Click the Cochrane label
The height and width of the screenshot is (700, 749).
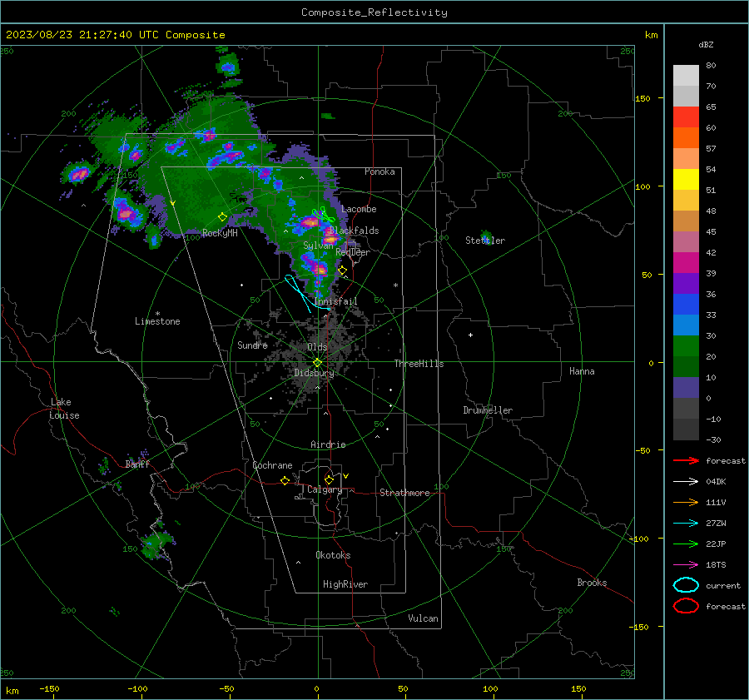point(272,465)
